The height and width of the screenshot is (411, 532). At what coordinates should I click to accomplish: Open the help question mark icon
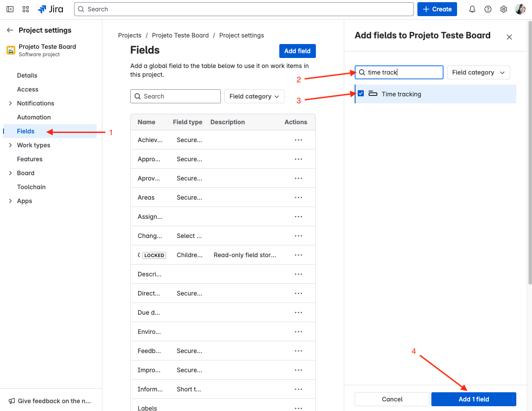pyautogui.click(x=488, y=9)
